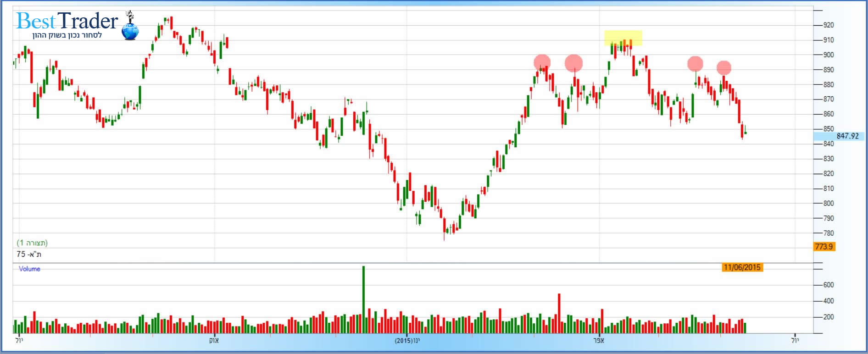The height and width of the screenshot is (354, 868).
Task: Click the orange date label 11/06/2015
Action: (742, 267)
